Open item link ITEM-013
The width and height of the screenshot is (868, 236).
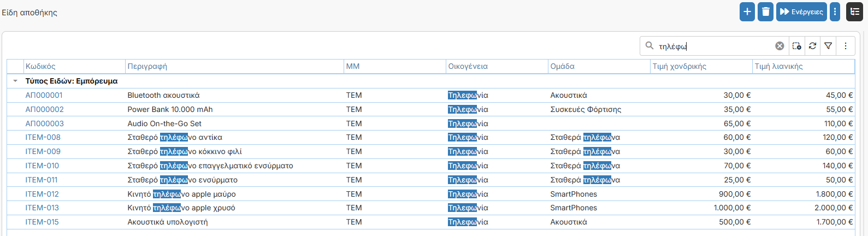[42, 208]
